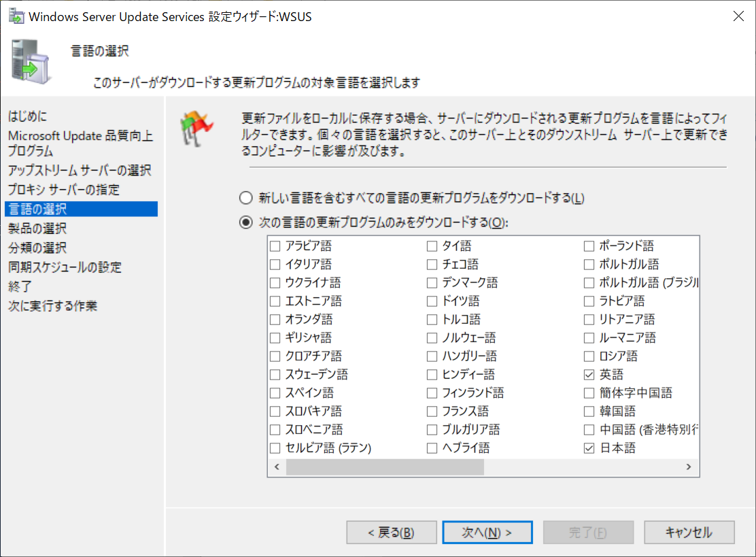Check the ポーランド語 checkbox
This screenshot has width=756, height=557.
(x=589, y=246)
